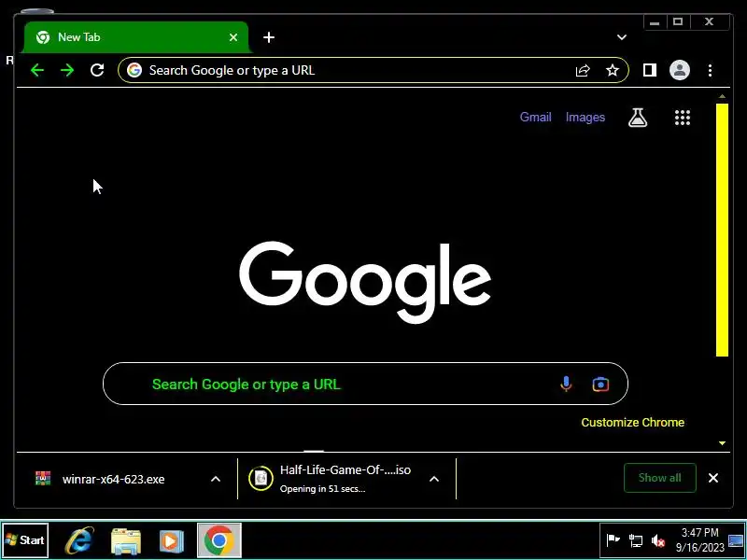747x560 pixels.
Task: Click the Customize Chrome button
Action: pyautogui.click(x=633, y=423)
